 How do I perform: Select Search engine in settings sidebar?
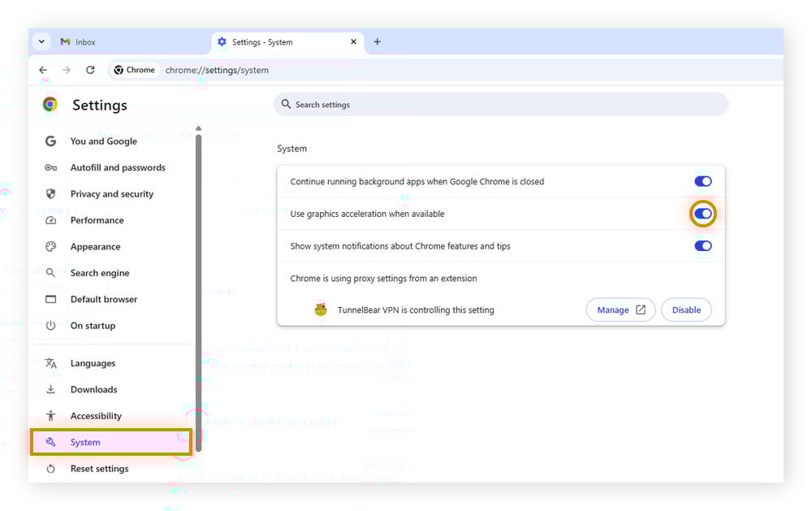point(100,273)
